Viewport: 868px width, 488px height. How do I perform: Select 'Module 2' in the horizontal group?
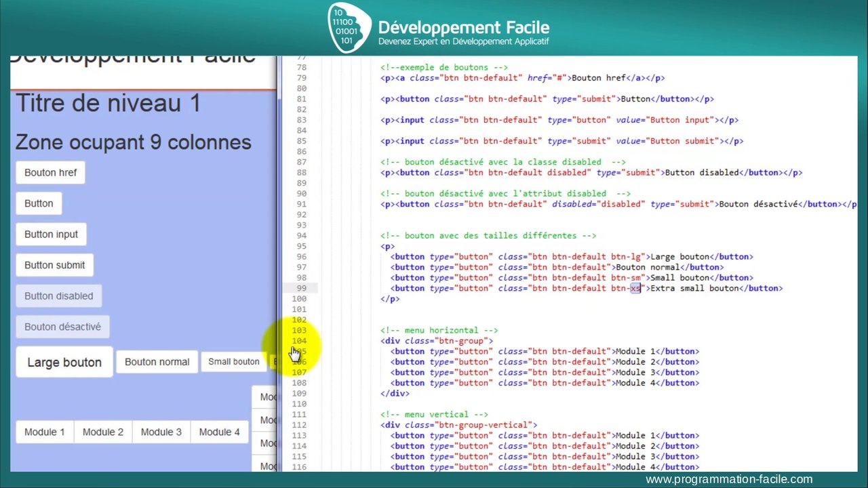tap(103, 432)
